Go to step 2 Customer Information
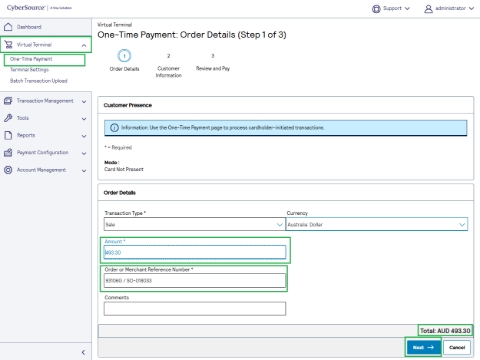480x360 pixels. (x=168, y=66)
